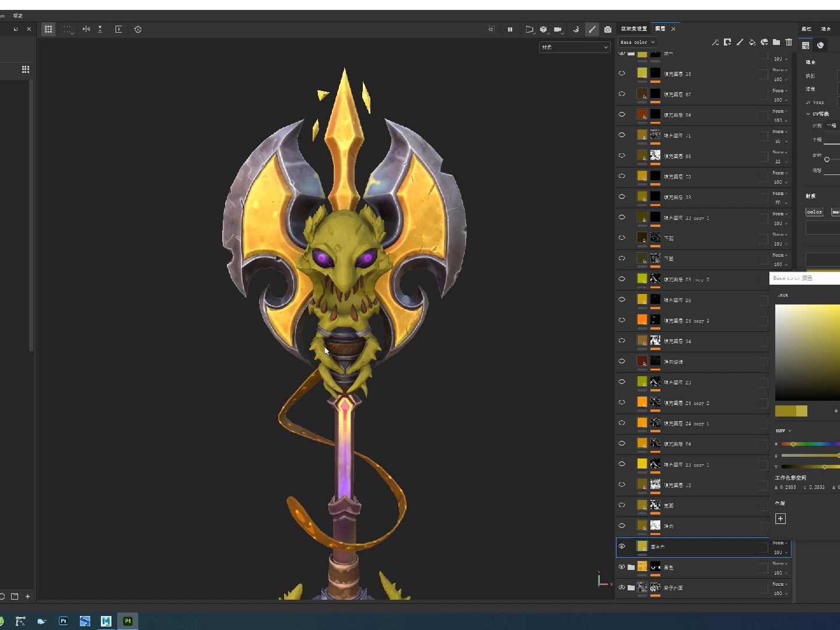Open the Maya icon in the taskbar
840x630 pixels.
(106, 621)
